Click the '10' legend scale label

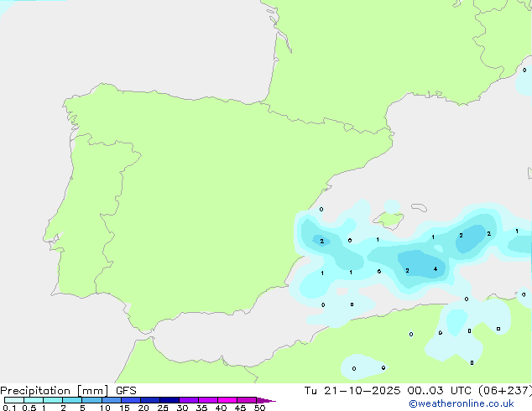pos(105,408)
